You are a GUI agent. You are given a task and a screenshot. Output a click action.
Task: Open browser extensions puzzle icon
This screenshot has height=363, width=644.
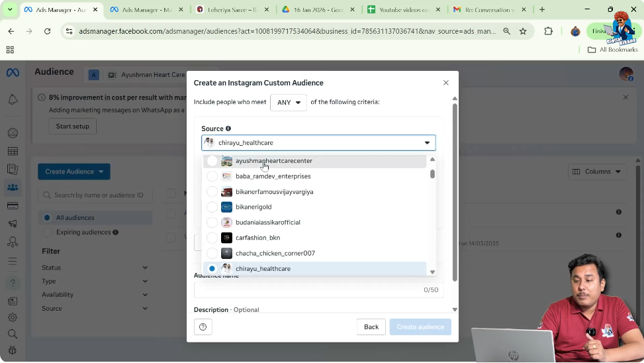pyautogui.click(x=548, y=31)
